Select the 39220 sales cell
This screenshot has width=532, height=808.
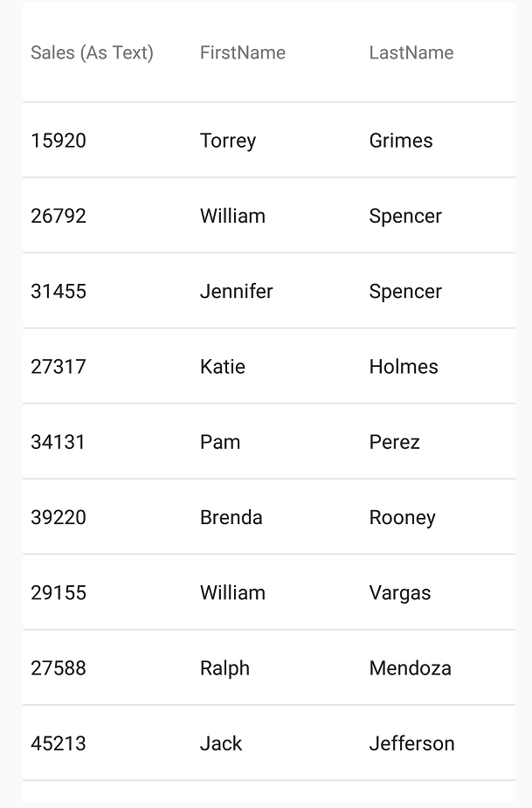59,517
